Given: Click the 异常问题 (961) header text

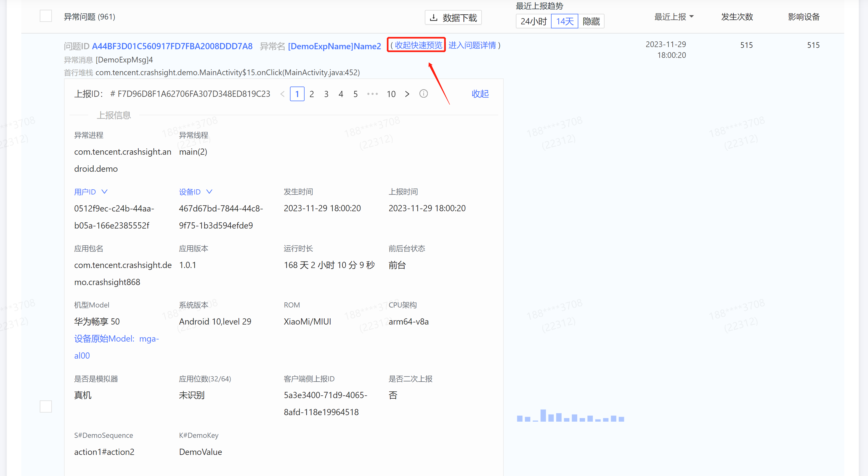Looking at the screenshot, I should 90,17.
